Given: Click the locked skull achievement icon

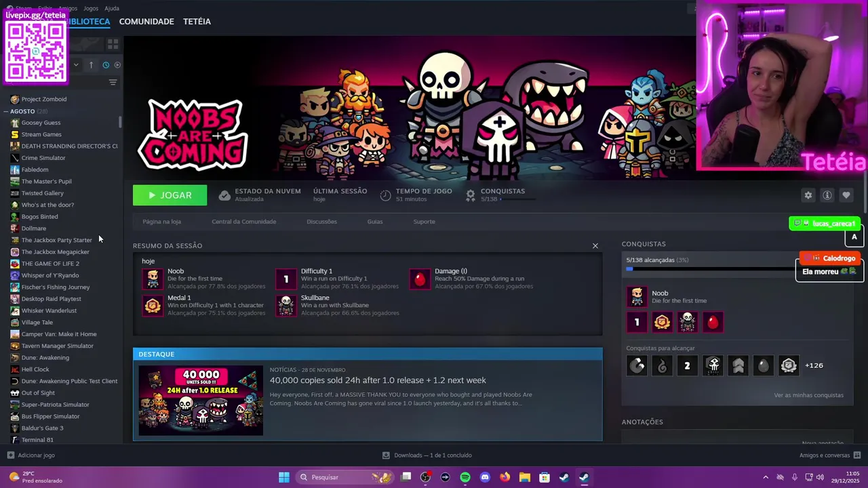Looking at the screenshot, I should coord(713,366).
